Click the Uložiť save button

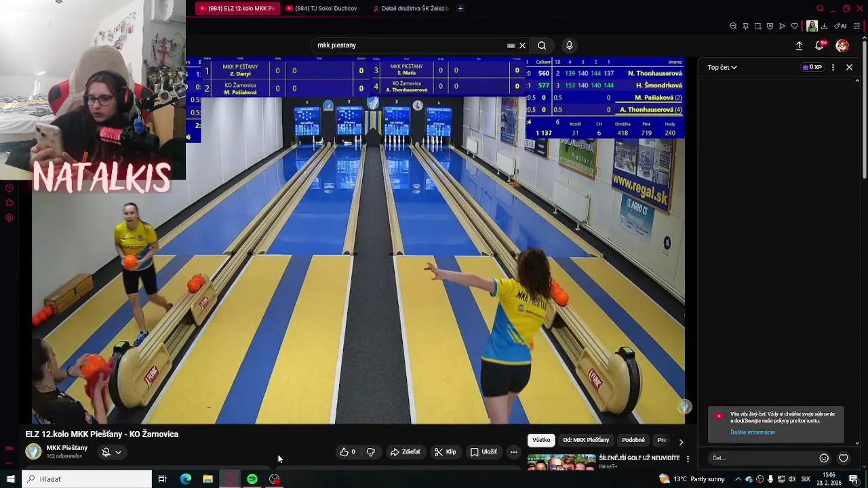484,452
